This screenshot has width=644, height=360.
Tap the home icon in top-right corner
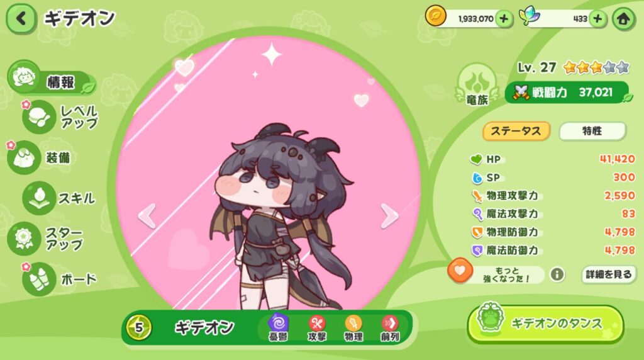pyautogui.click(x=623, y=18)
